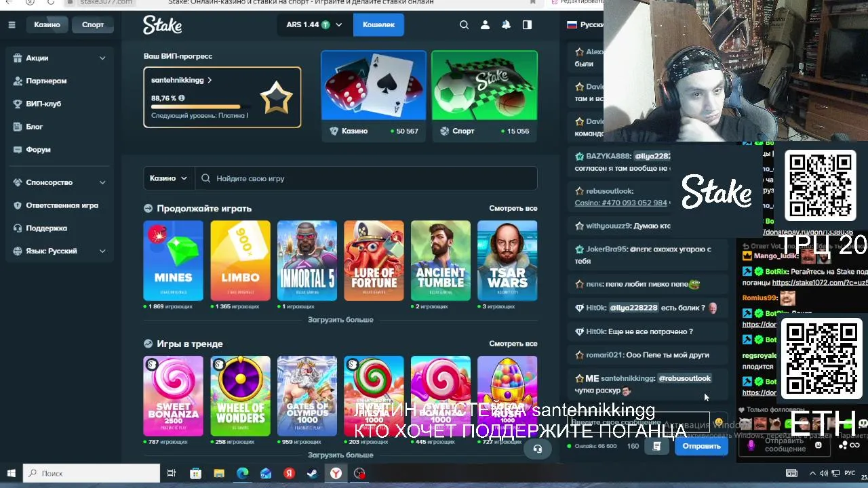868x488 pixels.
Task: Click the volume icon in system tray
Action: pyautogui.click(x=823, y=473)
